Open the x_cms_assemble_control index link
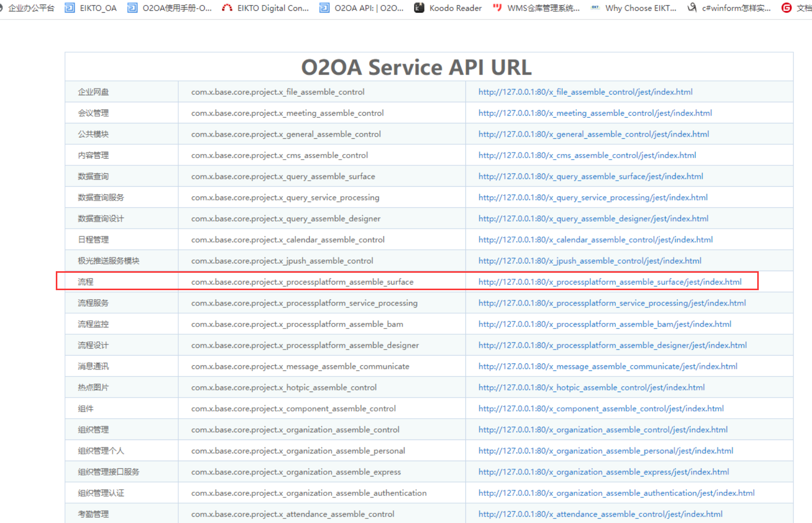This screenshot has width=812, height=523. (587, 156)
